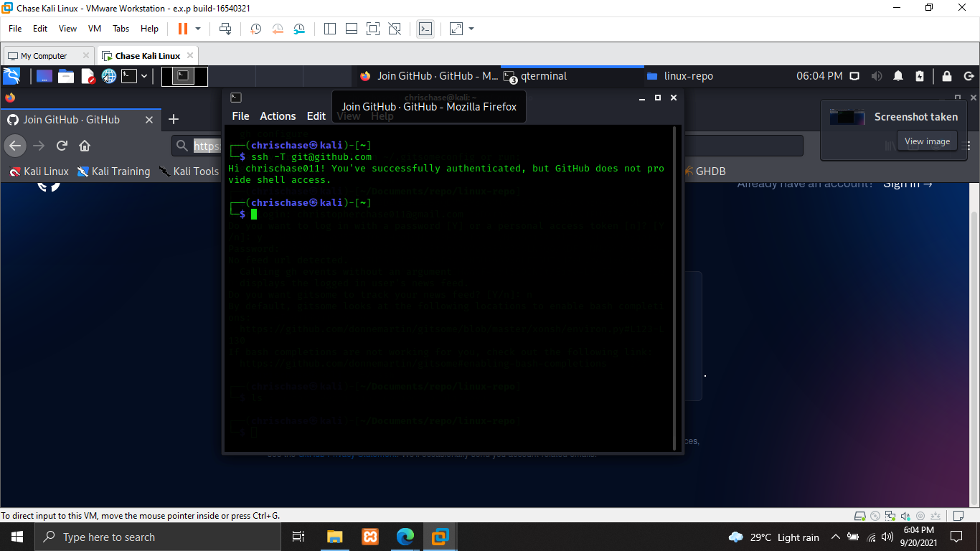Screen dimensions: 980x551
Task: Open Microsoft Edge from the taskbar
Action: [x=405, y=537]
